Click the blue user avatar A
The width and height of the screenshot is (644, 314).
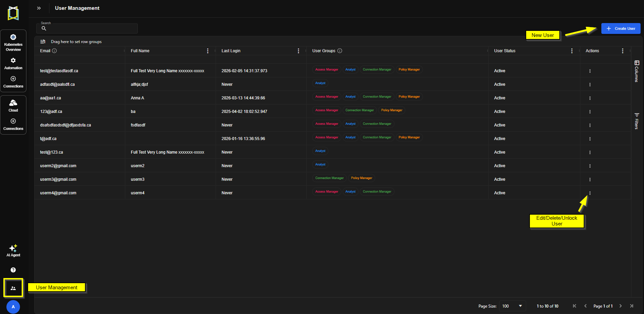click(x=13, y=307)
